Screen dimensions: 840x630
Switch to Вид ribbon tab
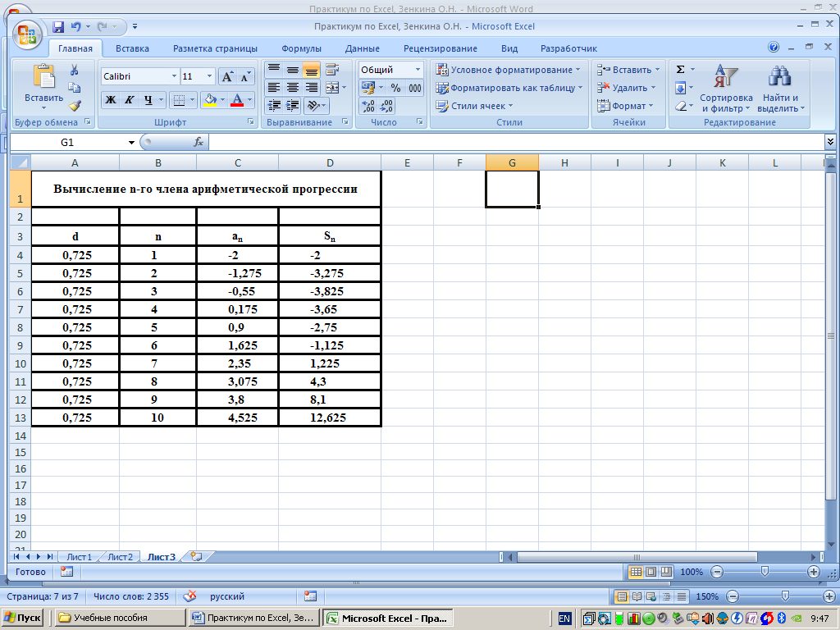click(x=509, y=48)
